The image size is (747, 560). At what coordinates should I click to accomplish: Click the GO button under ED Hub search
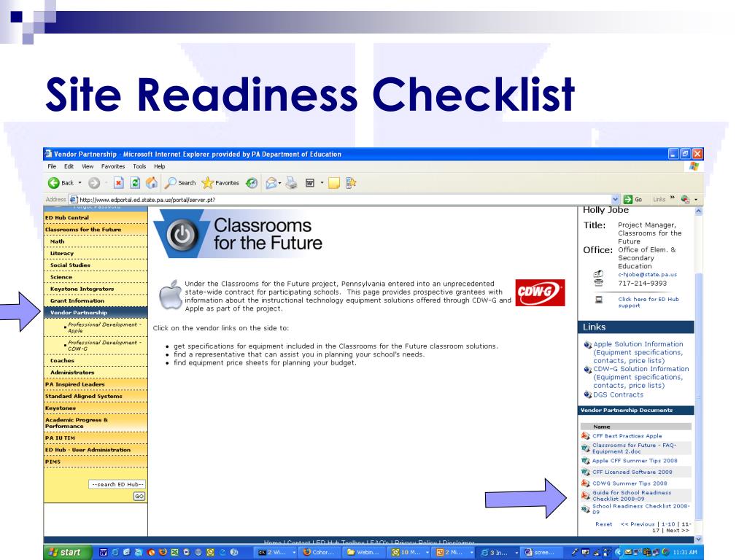click(x=139, y=496)
